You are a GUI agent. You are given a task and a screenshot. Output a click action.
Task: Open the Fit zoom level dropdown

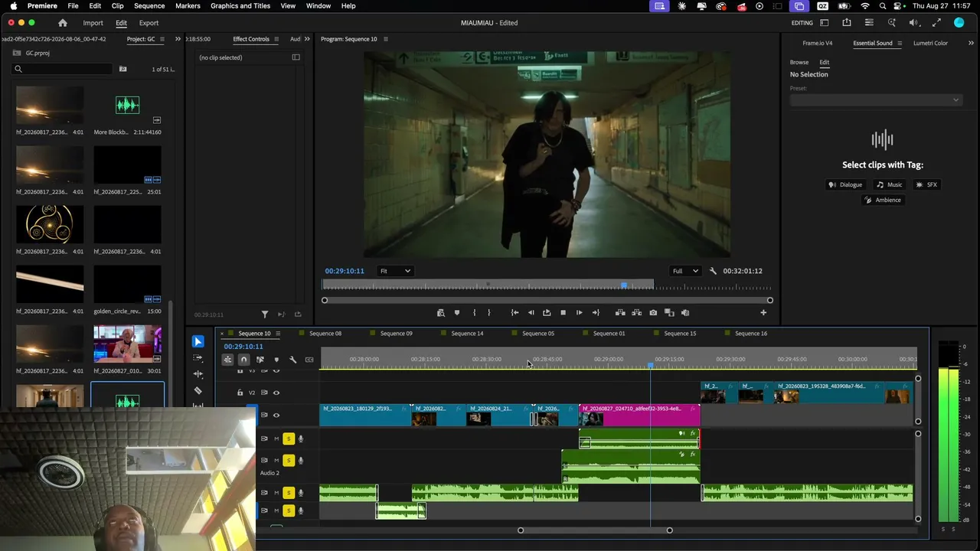coord(396,271)
